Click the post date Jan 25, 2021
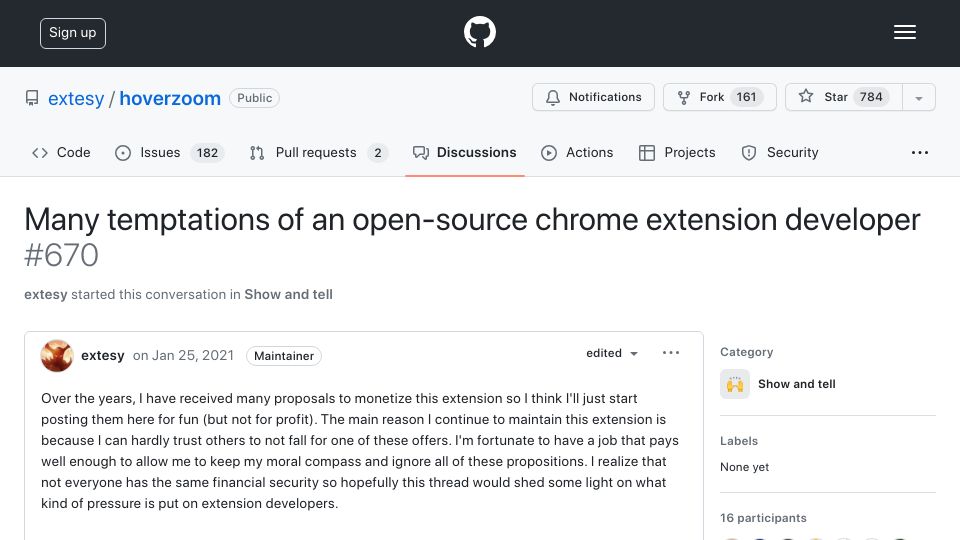The height and width of the screenshot is (540, 960). (x=193, y=356)
